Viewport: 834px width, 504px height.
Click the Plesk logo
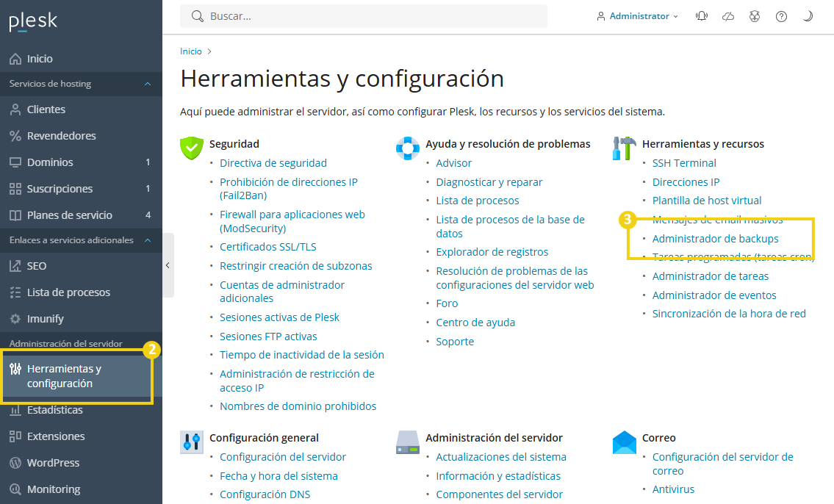click(32, 21)
